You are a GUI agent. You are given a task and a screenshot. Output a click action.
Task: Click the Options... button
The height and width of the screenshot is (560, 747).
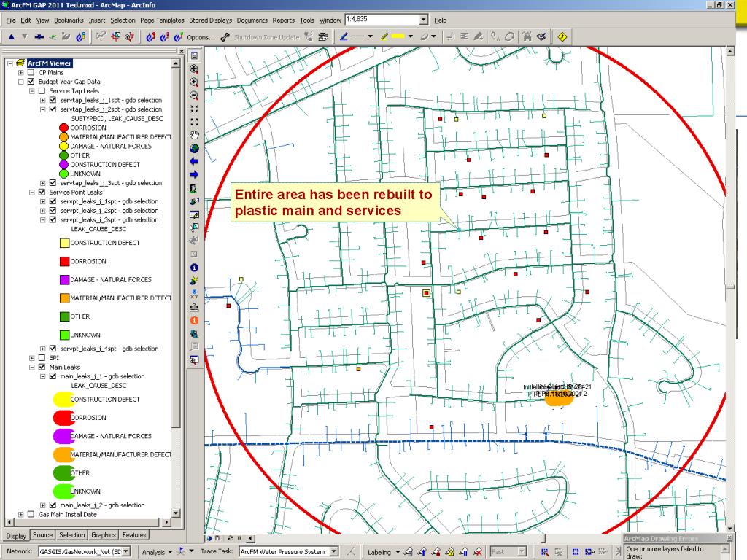coord(201,37)
